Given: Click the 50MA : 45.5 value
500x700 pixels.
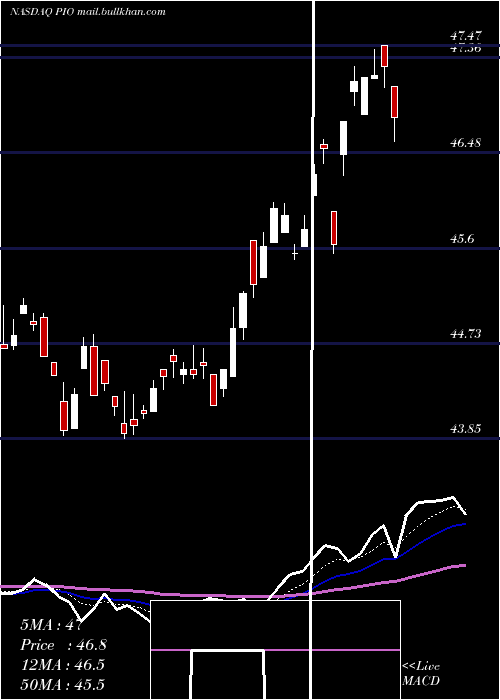Looking at the screenshot, I should 62,684.
